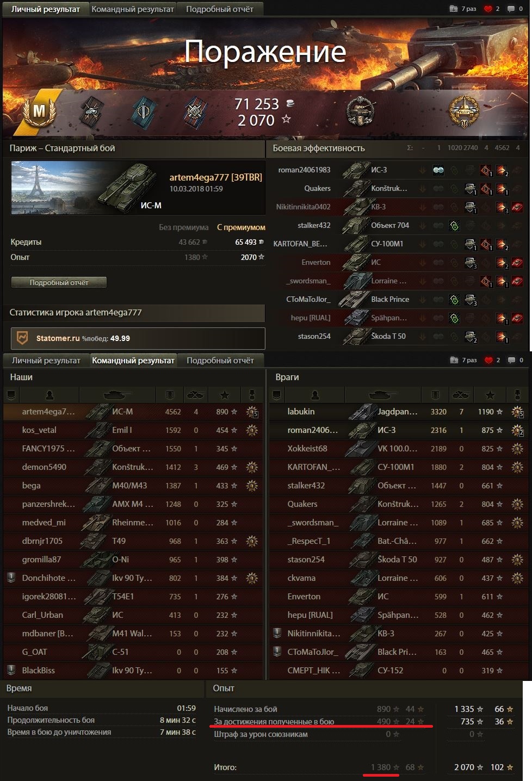Viewport: 532px width, 781px height.
Task: Select artem4ega7 row in allies list
Action: coord(133,412)
